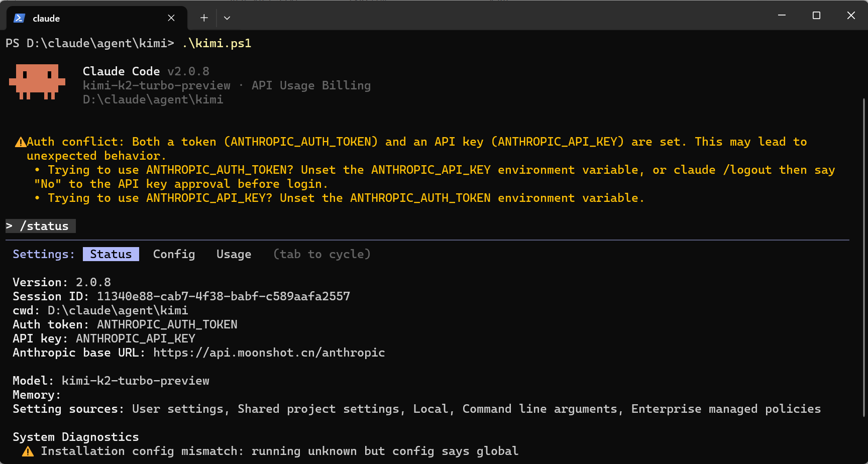The image size is (868, 464).
Task: Switch to the Config settings tab
Action: pyautogui.click(x=174, y=254)
